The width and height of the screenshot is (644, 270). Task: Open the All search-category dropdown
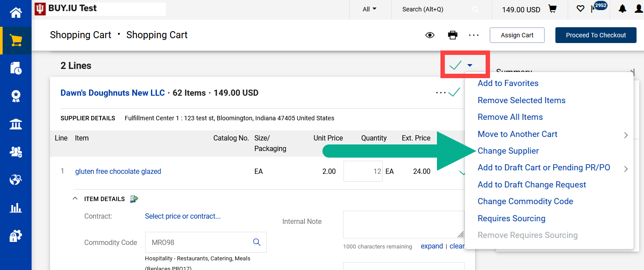coord(369,9)
